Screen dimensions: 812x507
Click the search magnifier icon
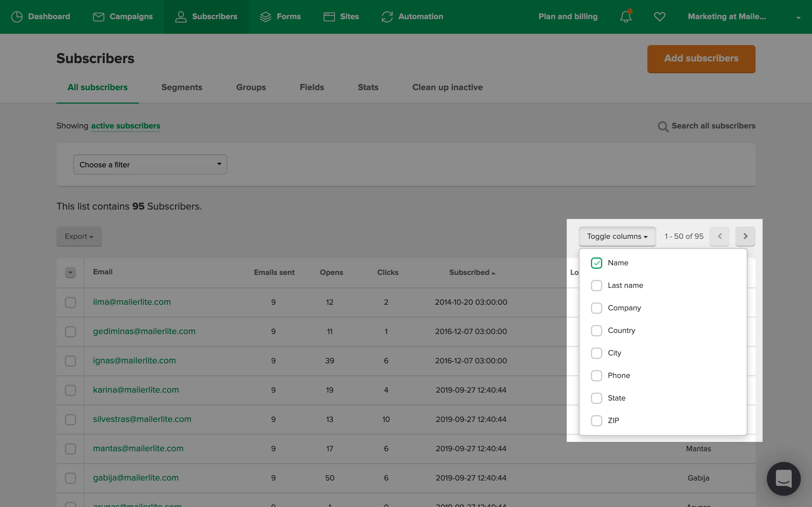[663, 126]
